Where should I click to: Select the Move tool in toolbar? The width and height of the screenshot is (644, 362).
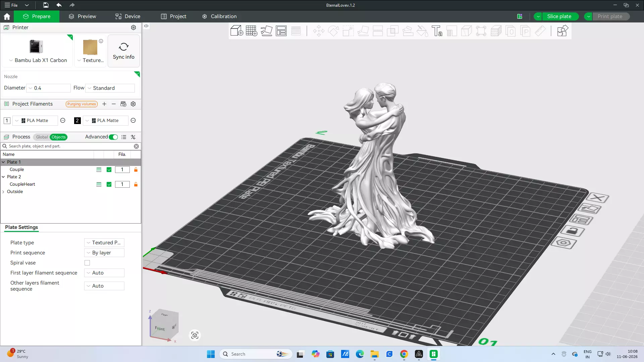coord(319,31)
